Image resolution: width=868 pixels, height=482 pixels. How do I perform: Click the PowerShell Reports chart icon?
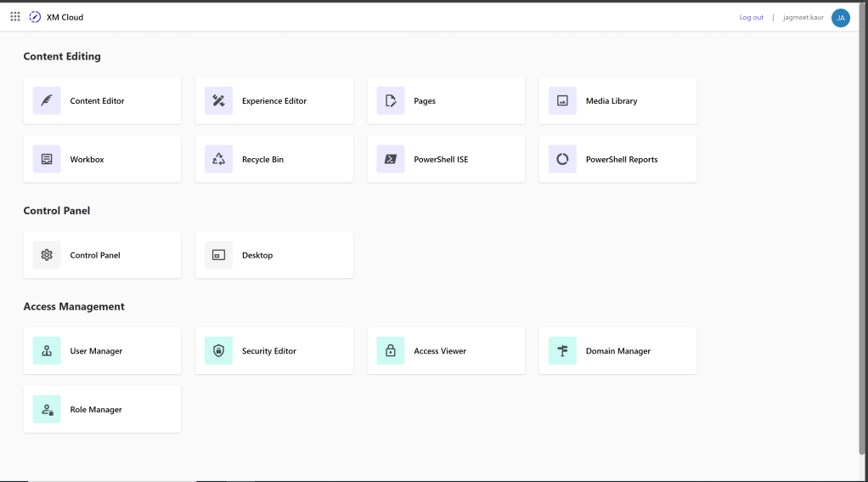[562, 159]
